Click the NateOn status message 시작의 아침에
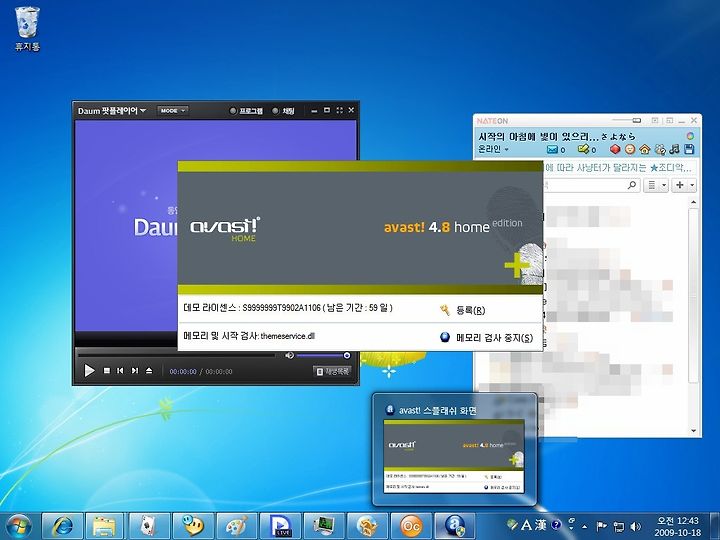Image resolution: width=720 pixels, height=540 pixels. 557,136
